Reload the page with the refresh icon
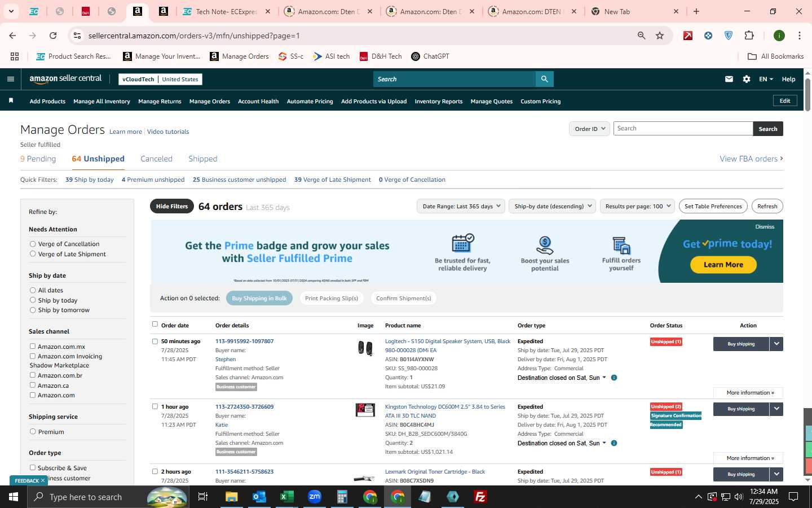 [53, 36]
